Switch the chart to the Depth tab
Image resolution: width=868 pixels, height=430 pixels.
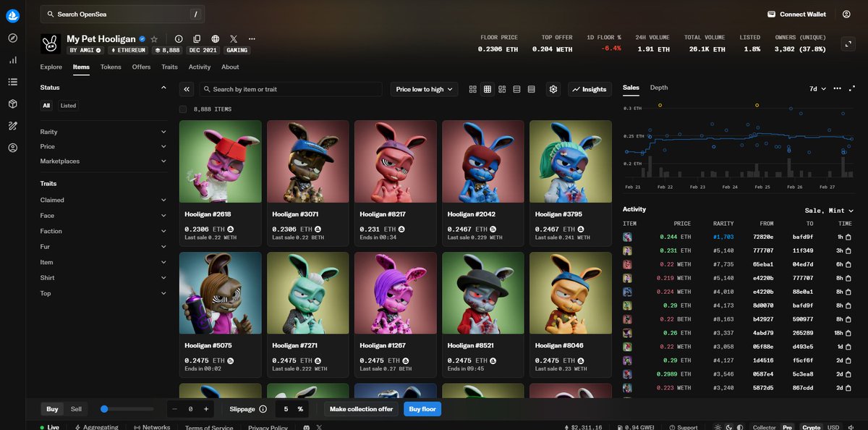coord(659,88)
